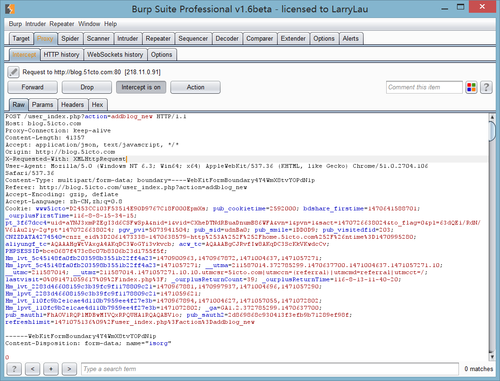Switch to the Extender tab

[293, 39]
